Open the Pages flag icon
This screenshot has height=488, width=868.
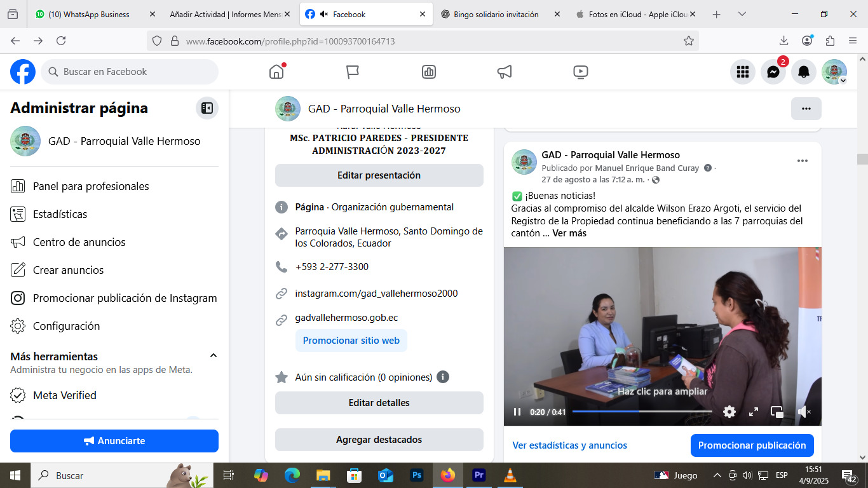click(x=353, y=72)
